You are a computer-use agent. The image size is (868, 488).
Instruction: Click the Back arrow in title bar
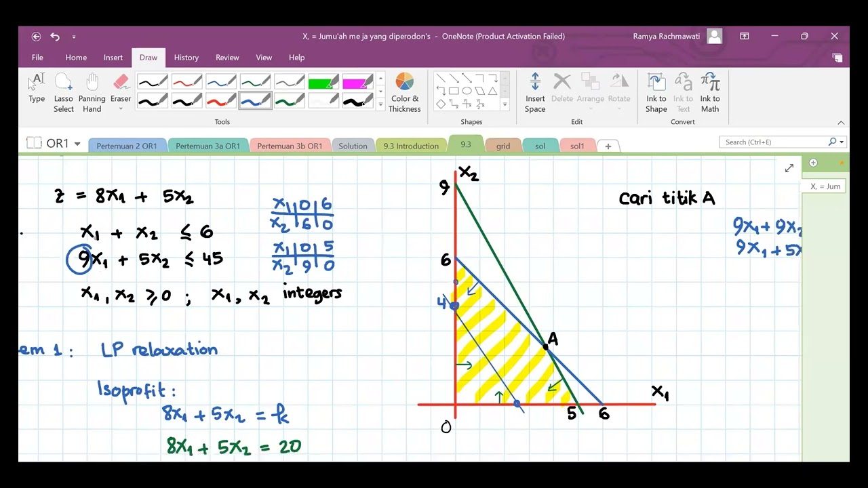37,37
